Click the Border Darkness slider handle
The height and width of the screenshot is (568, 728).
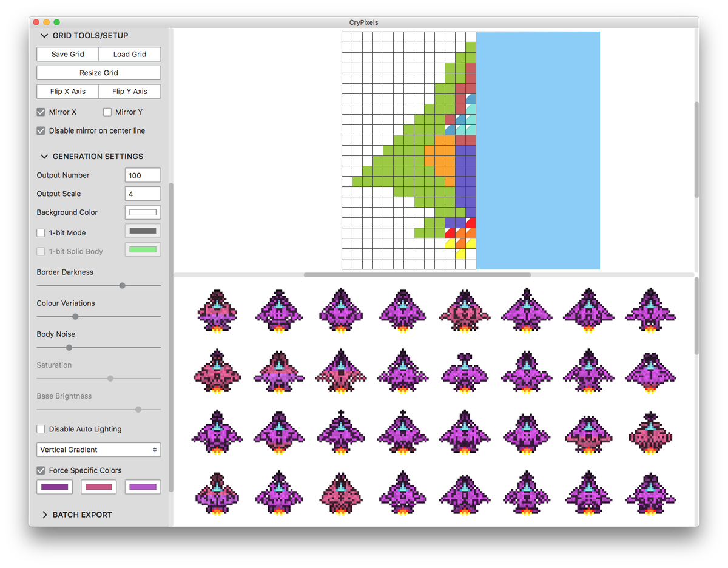(x=122, y=285)
